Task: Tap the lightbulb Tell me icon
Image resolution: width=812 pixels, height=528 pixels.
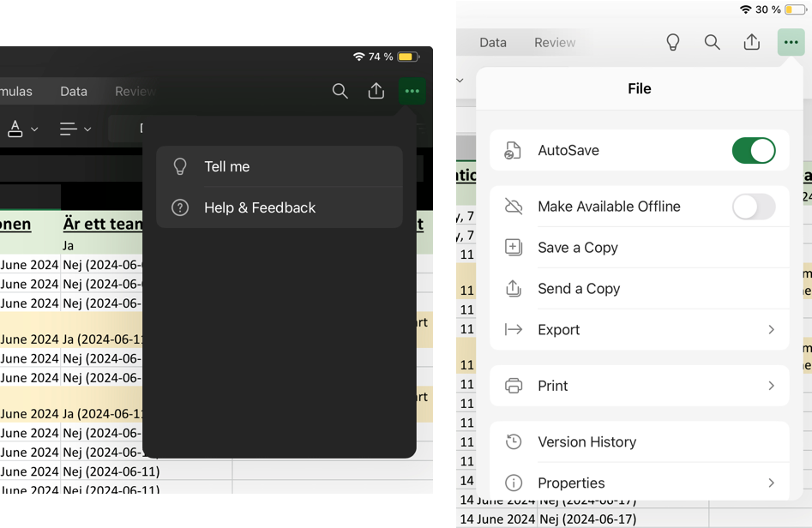Action: pyautogui.click(x=180, y=166)
